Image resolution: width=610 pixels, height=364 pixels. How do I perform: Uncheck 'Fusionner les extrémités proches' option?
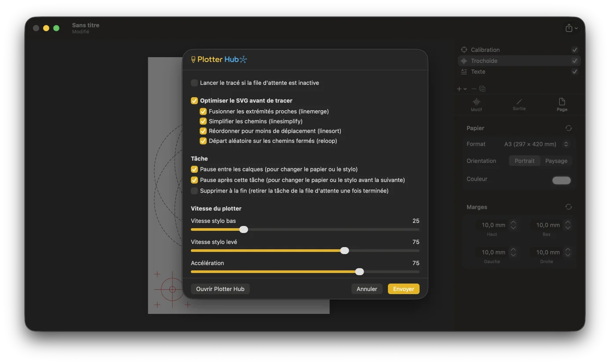pos(203,112)
